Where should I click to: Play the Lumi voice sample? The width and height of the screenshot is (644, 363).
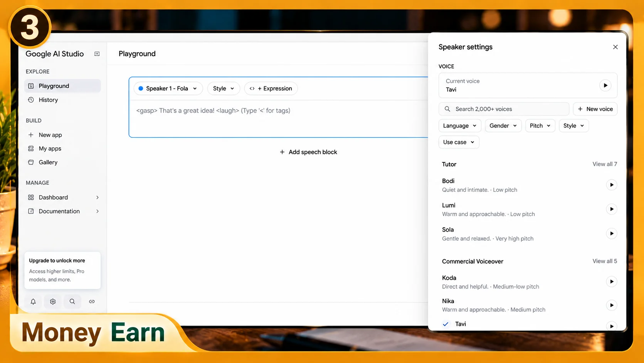(612, 209)
